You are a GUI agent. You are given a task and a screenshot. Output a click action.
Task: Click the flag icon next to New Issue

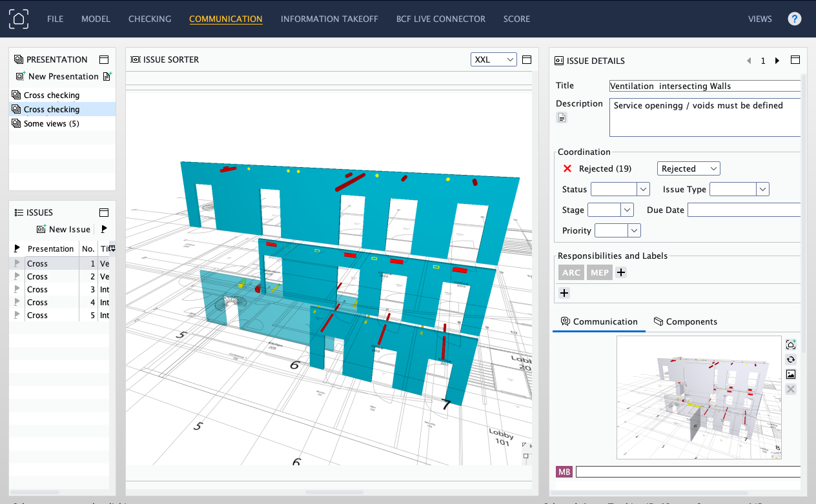coord(103,229)
